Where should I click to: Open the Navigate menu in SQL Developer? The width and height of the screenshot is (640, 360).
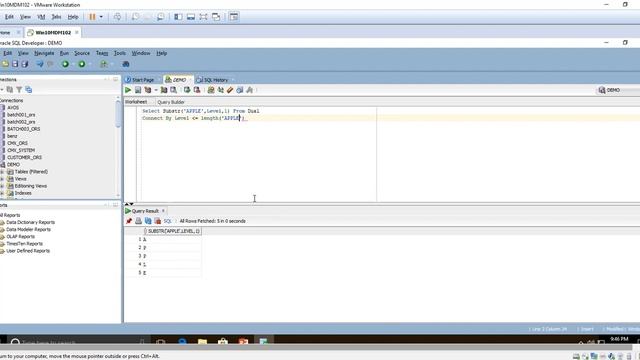(44, 53)
